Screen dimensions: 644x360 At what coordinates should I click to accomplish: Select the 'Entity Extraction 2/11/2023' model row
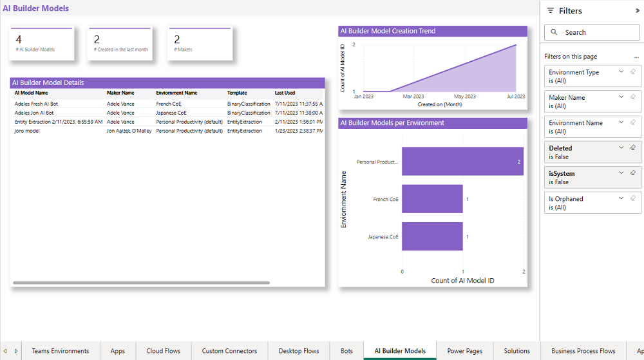(x=168, y=122)
